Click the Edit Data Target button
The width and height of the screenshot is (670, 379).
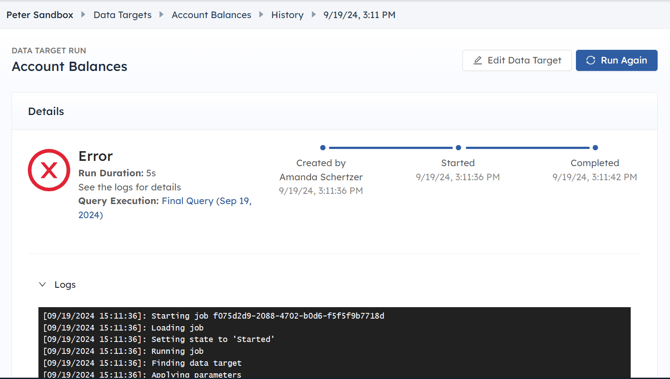tap(517, 60)
